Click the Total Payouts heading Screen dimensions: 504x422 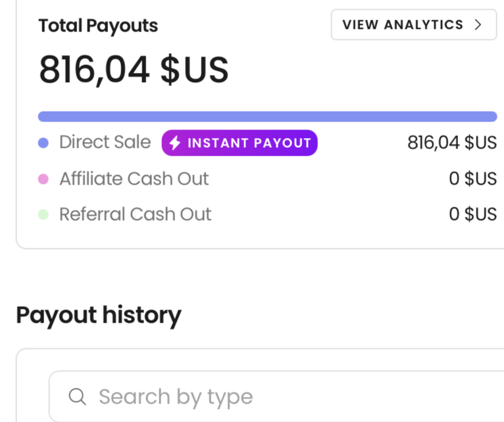click(x=98, y=26)
